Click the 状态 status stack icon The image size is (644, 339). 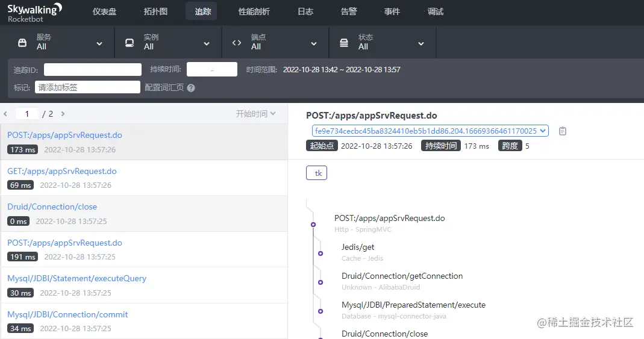pyautogui.click(x=344, y=43)
